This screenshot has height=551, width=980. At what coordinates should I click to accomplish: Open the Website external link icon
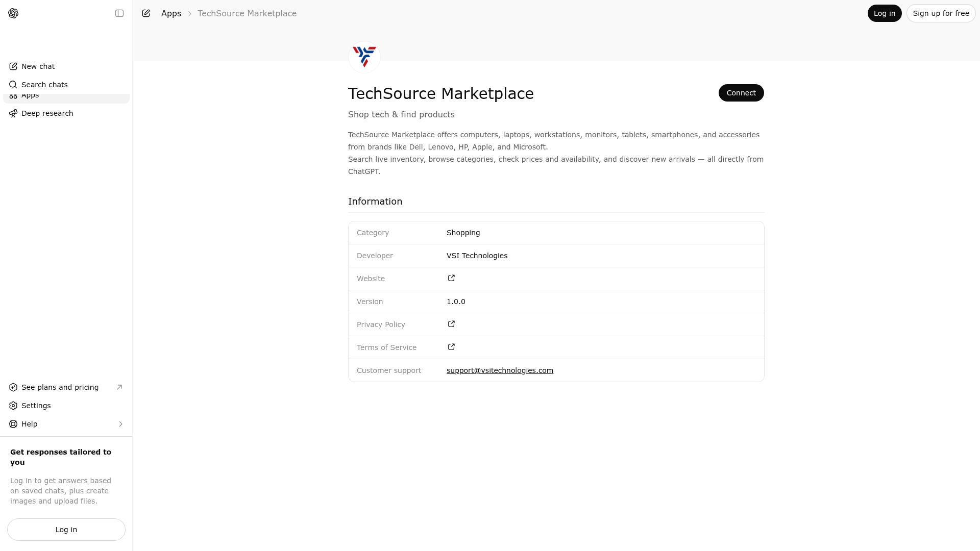pos(451,278)
